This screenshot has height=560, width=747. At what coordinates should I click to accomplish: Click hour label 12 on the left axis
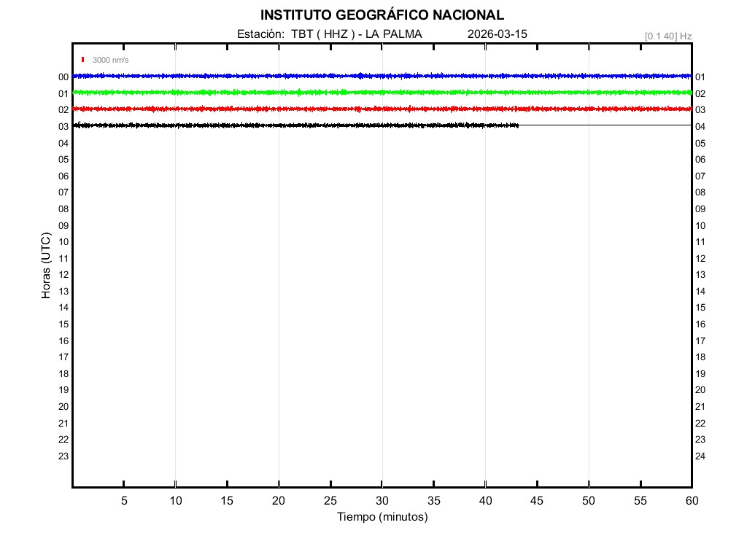pyautogui.click(x=63, y=275)
